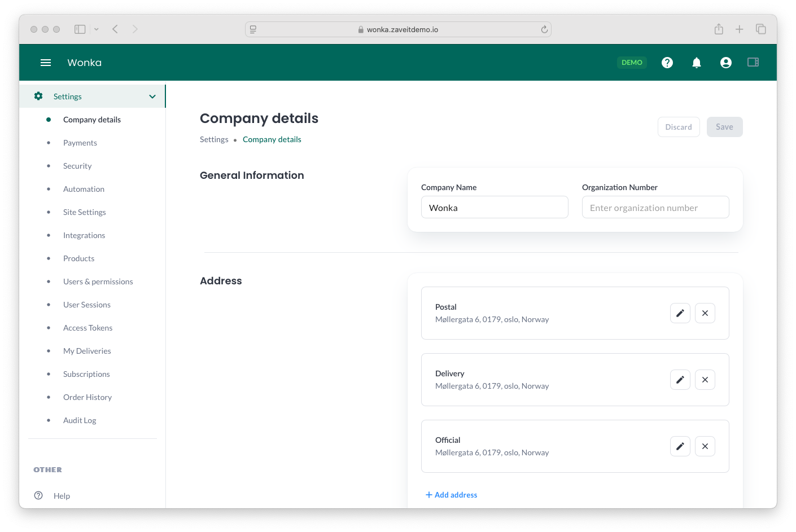Open My Deliveries
Image resolution: width=796 pixels, height=532 pixels.
(87, 351)
